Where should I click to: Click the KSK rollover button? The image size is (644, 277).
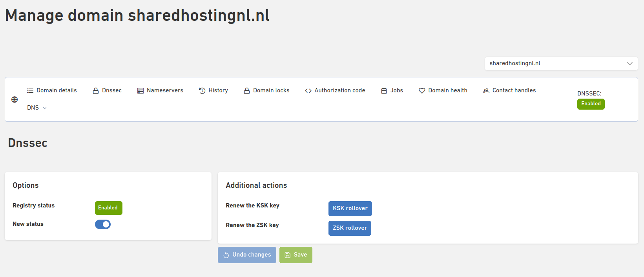coord(350,209)
